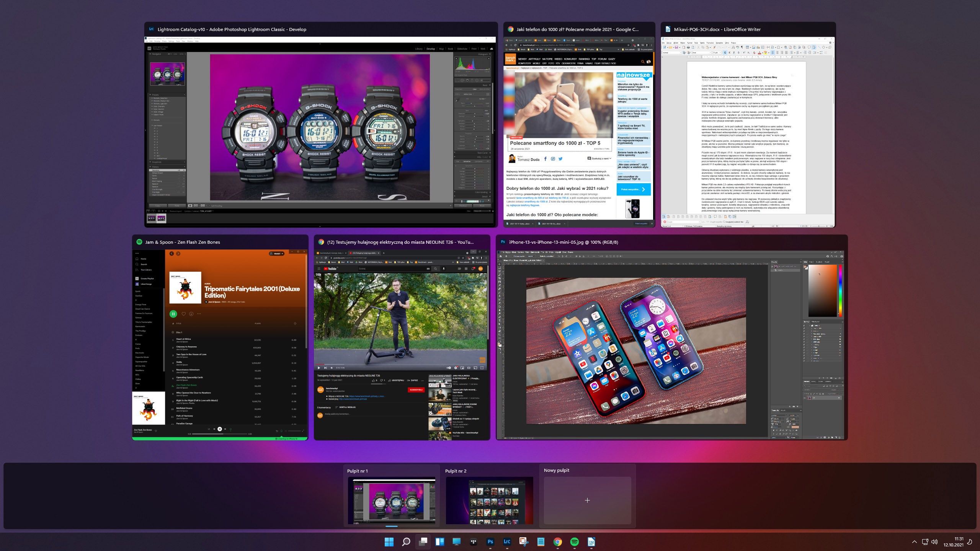Open YouTube hamburger guide menu
Screen dimensions: 980x551
coord(319,269)
